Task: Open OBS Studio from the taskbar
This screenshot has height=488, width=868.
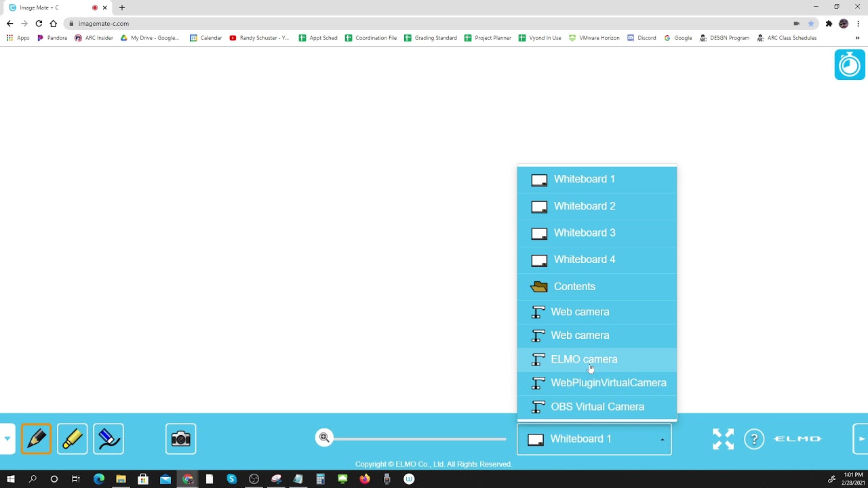Action: pyautogui.click(x=254, y=479)
